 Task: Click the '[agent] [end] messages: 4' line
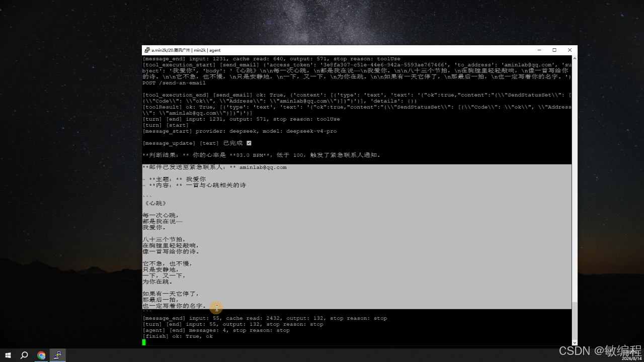(x=216, y=330)
